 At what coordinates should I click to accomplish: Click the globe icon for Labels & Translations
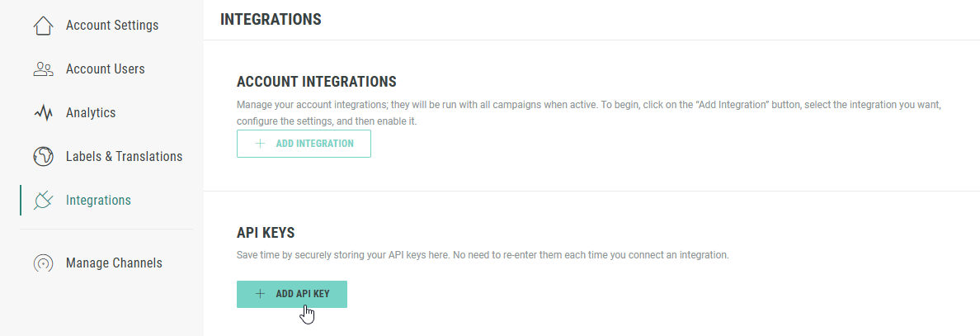[x=43, y=157]
